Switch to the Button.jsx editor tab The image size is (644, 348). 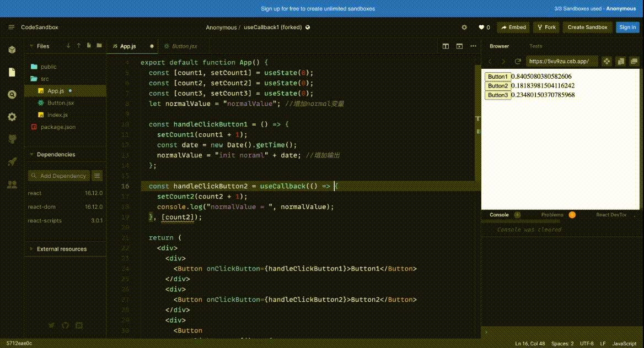pyautogui.click(x=181, y=46)
